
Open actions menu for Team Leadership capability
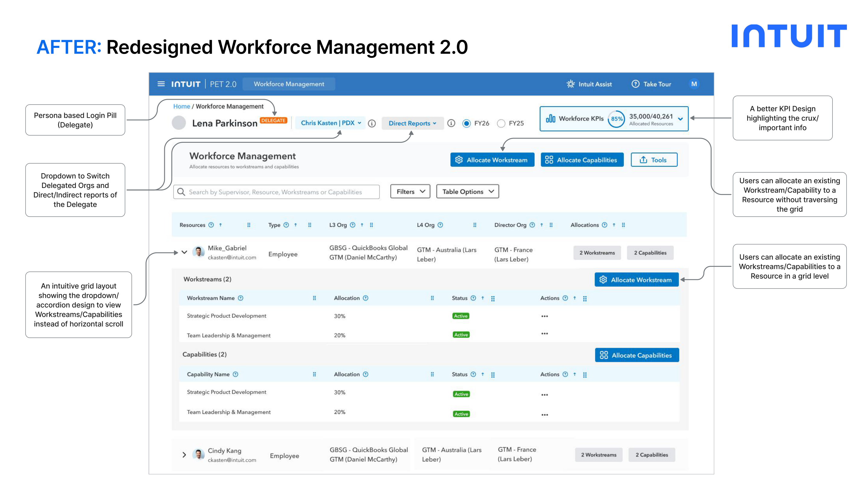pyautogui.click(x=545, y=414)
